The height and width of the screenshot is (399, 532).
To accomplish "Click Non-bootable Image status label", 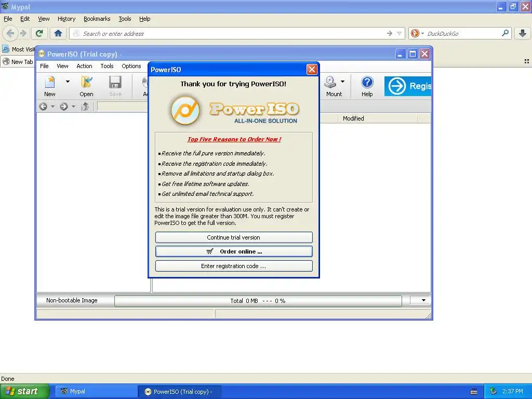I will [x=72, y=300].
